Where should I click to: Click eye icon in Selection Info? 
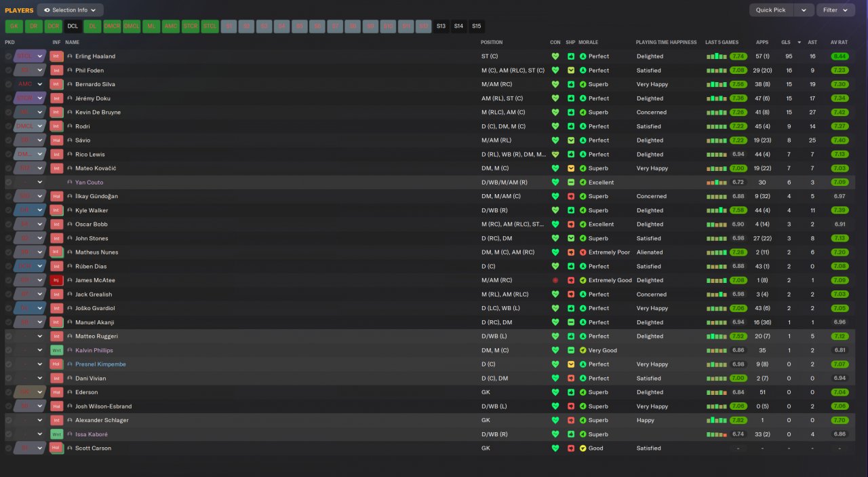pos(47,10)
